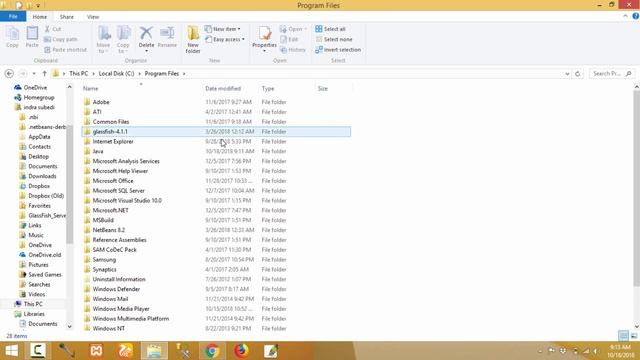This screenshot has height=360, width=640.
Task: Create a New folder from the ribbon
Action: 193,40
